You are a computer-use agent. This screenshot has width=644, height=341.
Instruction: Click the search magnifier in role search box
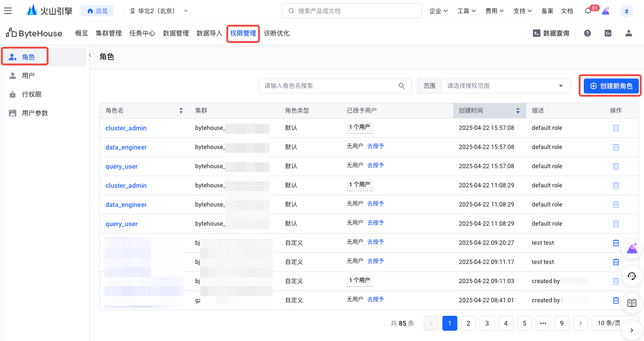(401, 86)
